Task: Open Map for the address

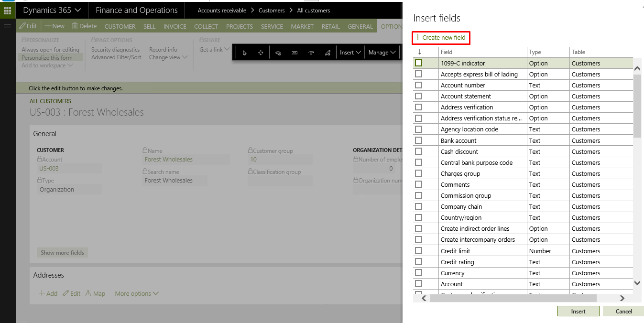Action: pos(95,293)
